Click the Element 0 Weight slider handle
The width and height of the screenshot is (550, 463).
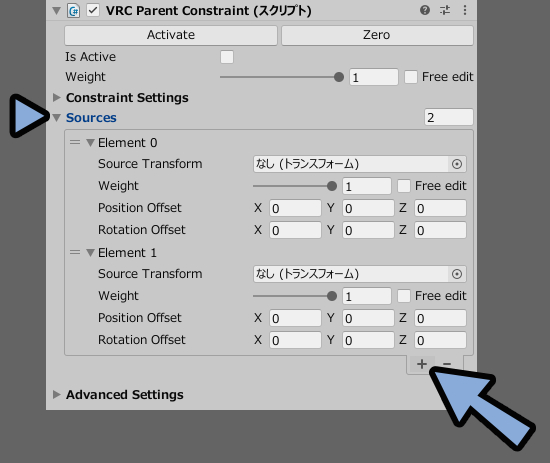(x=332, y=186)
